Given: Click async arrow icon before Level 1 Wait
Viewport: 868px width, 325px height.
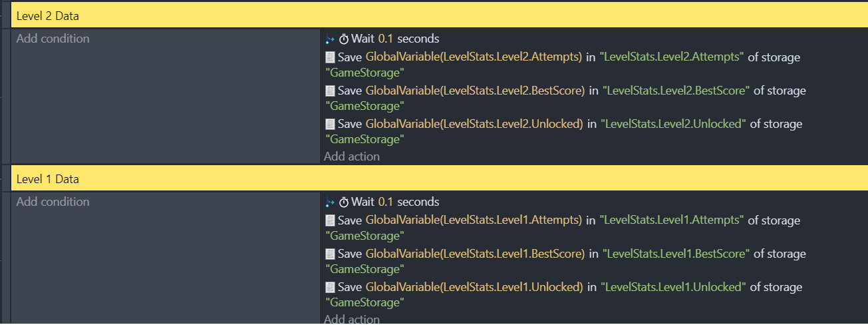Looking at the screenshot, I should [x=331, y=202].
